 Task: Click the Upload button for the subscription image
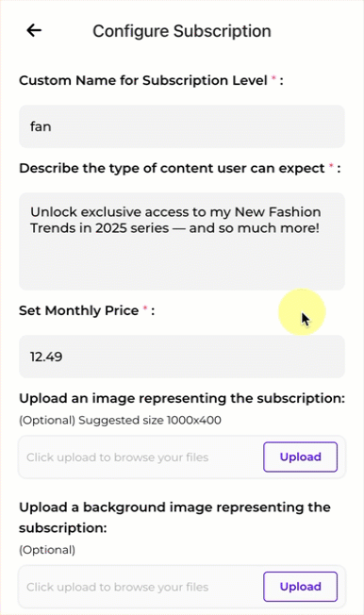tap(301, 457)
